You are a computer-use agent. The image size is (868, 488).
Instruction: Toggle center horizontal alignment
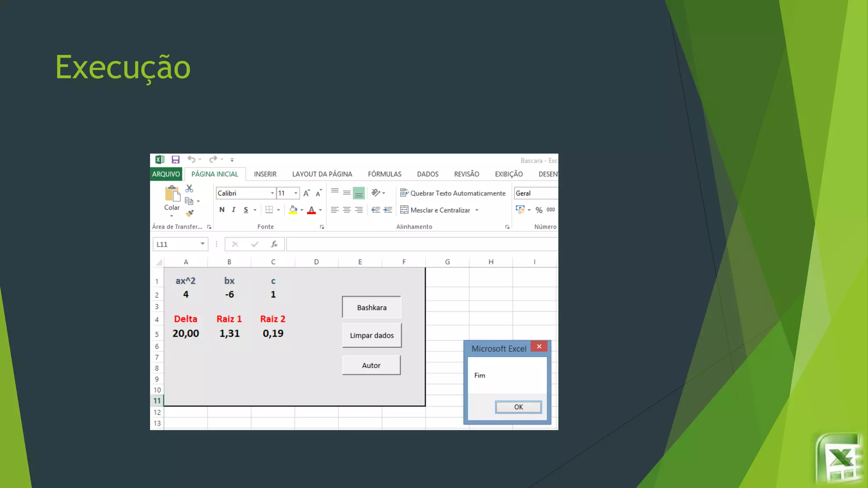pyautogui.click(x=347, y=210)
